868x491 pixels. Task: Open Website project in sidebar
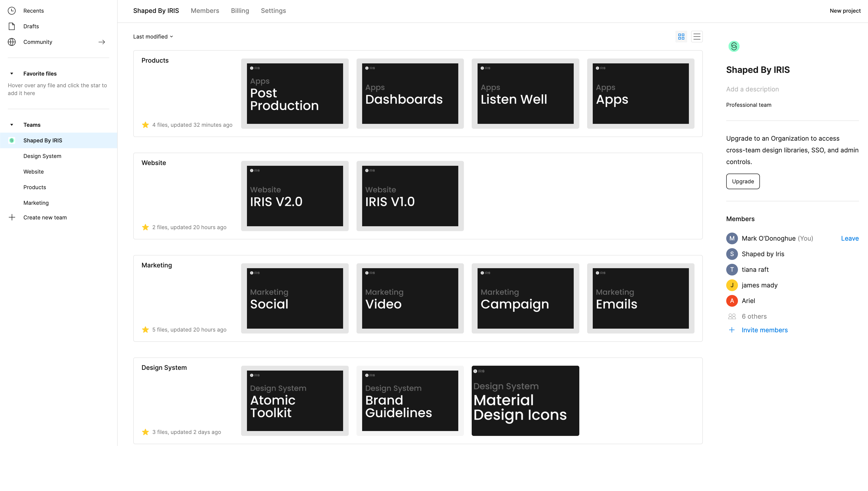pyautogui.click(x=33, y=172)
